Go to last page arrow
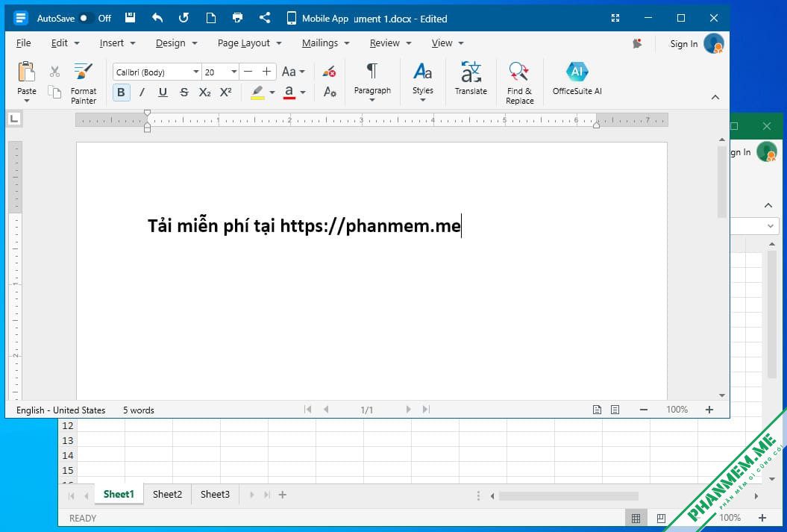 coord(426,410)
